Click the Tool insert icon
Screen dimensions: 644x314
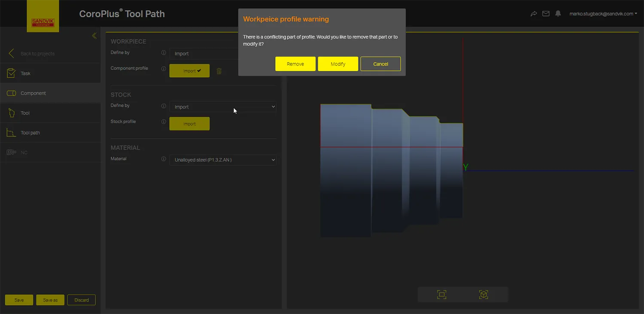(x=12, y=113)
